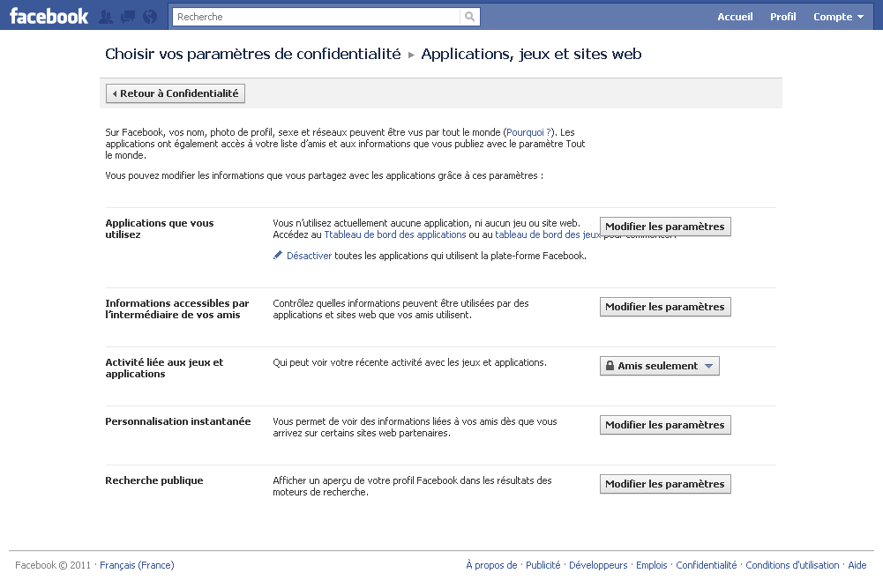Open the Confidentialité footer link
This screenshot has width=883, height=588.
click(x=707, y=565)
